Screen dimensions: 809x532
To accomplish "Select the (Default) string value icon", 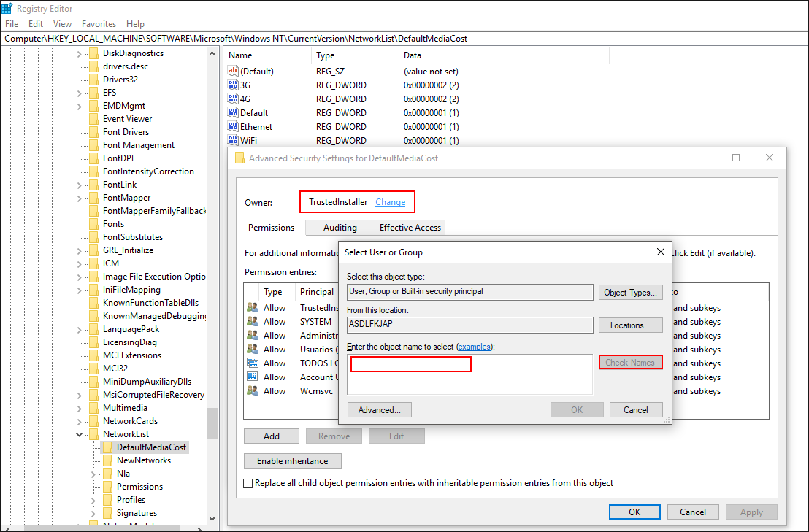I will 233,71.
